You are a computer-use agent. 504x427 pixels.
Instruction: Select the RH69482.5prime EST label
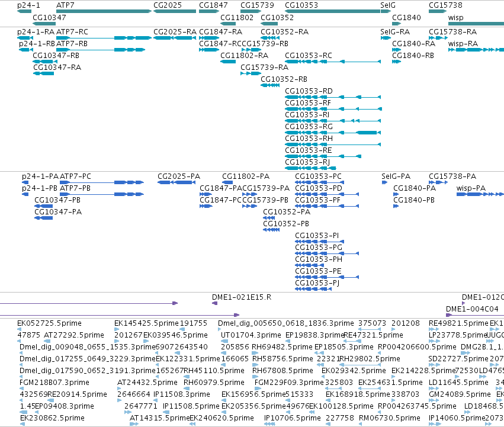(x=282, y=347)
